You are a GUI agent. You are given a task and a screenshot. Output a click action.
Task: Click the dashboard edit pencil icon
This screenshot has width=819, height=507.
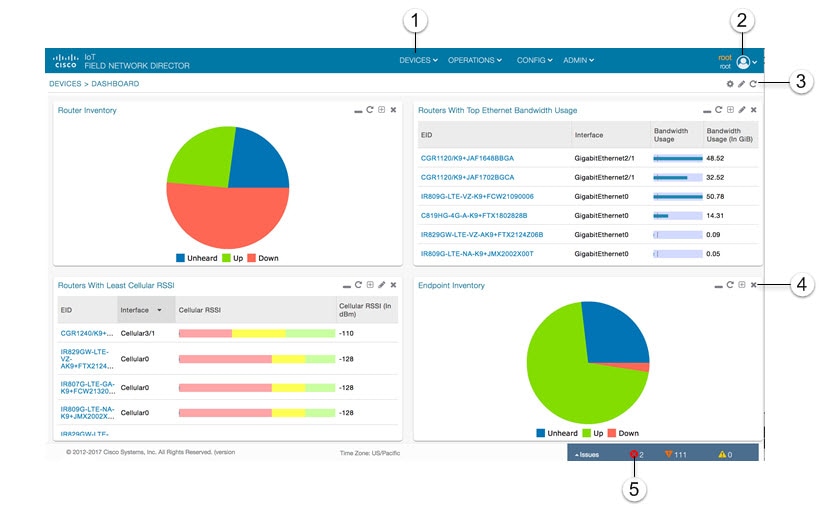[741, 84]
